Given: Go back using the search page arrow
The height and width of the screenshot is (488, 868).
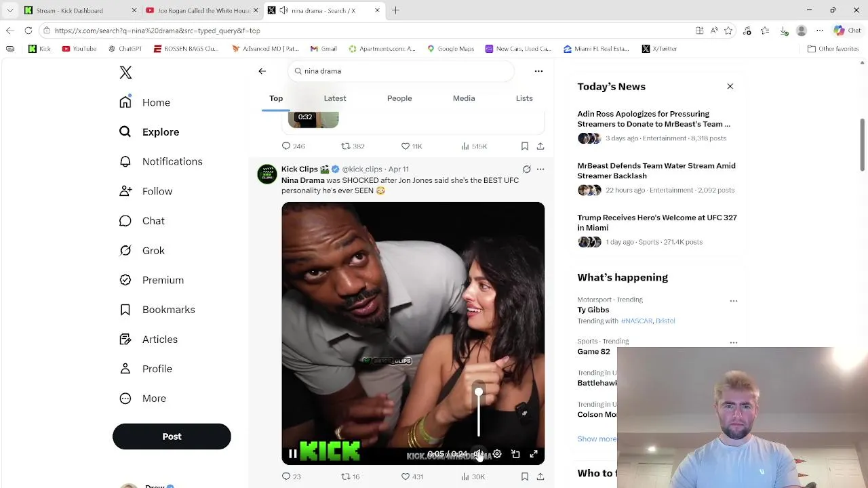Looking at the screenshot, I should [262, 71].
